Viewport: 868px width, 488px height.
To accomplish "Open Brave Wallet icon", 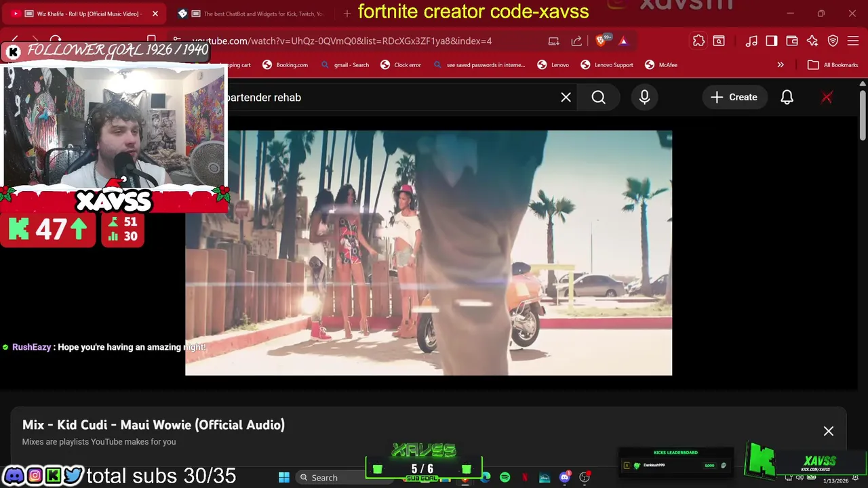I will (791, 41).
